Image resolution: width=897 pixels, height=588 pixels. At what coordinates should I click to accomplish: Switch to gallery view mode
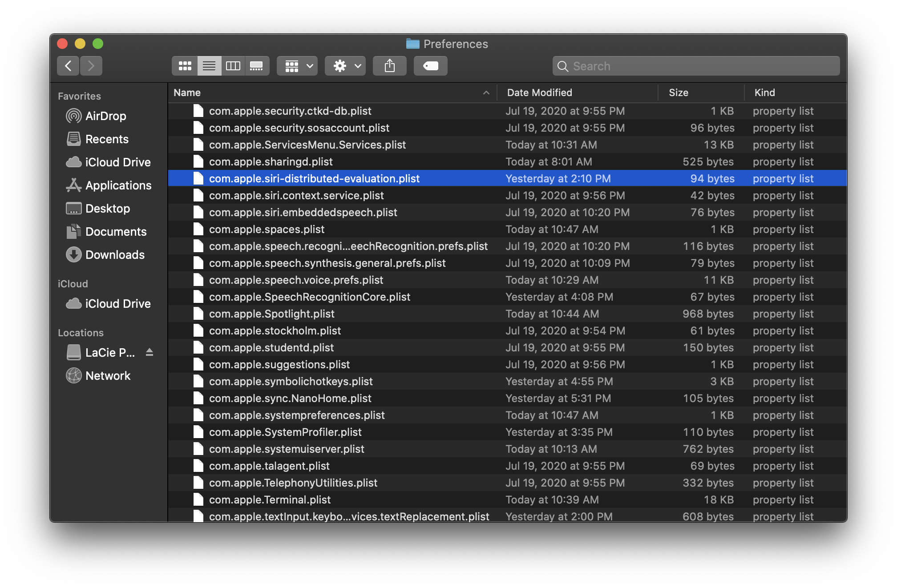coord(257,66)
